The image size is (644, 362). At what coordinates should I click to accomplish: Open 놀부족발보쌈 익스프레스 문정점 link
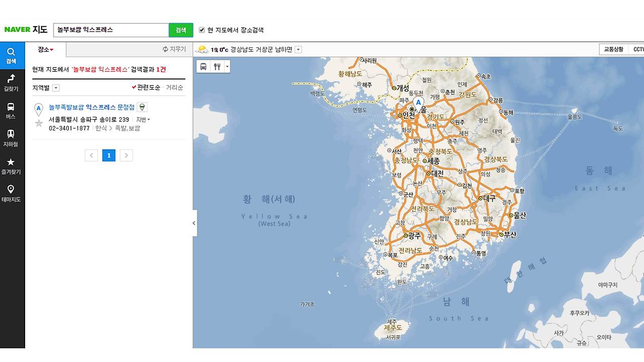tap(92, 107)
